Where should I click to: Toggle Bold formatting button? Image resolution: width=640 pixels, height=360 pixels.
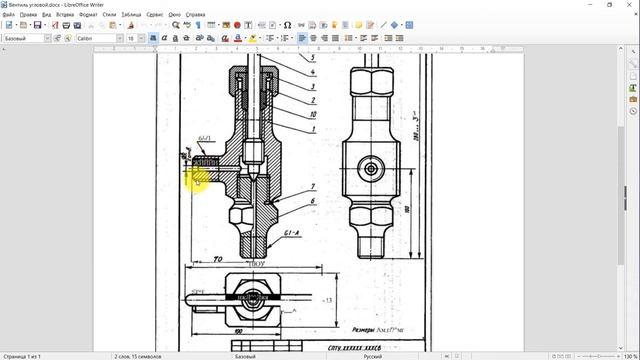pos(153,38)
